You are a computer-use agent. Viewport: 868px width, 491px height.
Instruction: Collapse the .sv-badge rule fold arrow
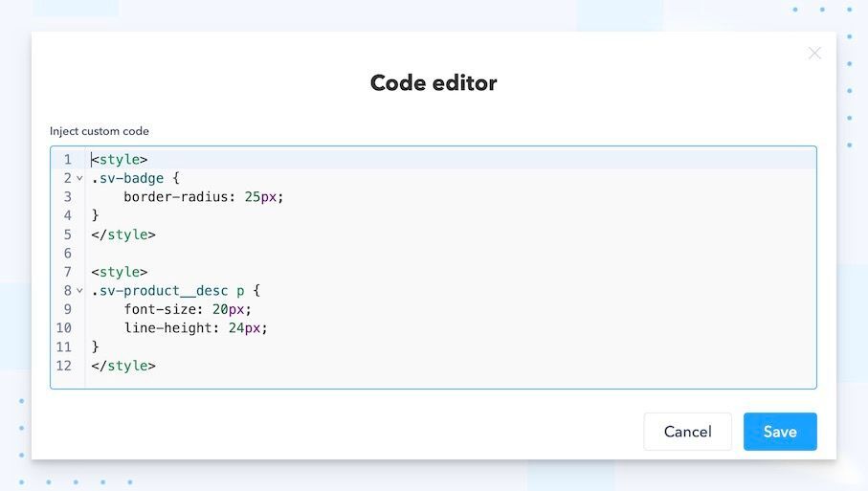79,179
